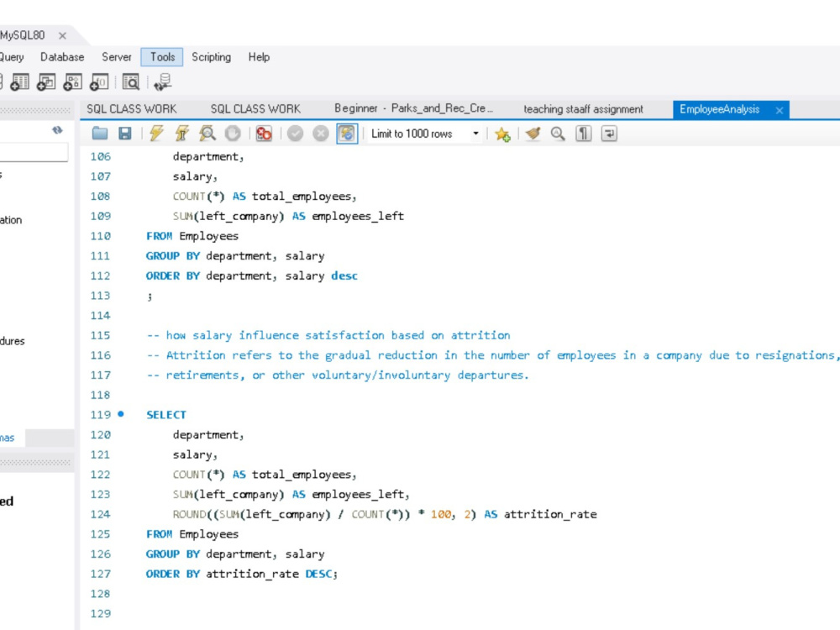Open the Tools menu
This screenshot has height=630, width=840.
click(x=162, y=57)
